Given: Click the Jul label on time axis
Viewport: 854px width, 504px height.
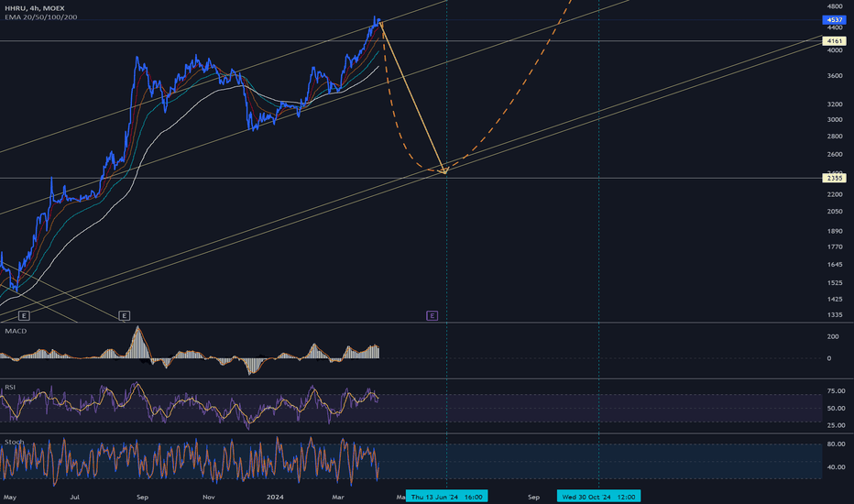Looking at the screenshot, I should (74, 497).
